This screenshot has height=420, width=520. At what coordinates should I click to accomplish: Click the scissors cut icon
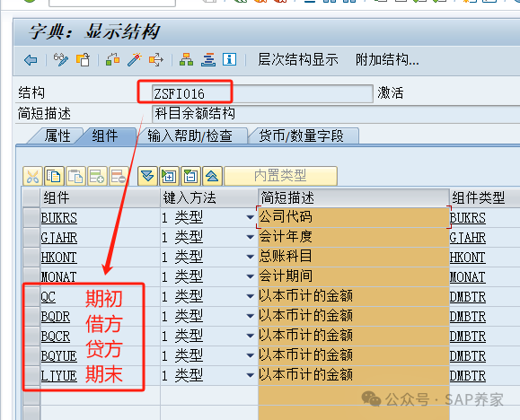(x=32, y=176)
